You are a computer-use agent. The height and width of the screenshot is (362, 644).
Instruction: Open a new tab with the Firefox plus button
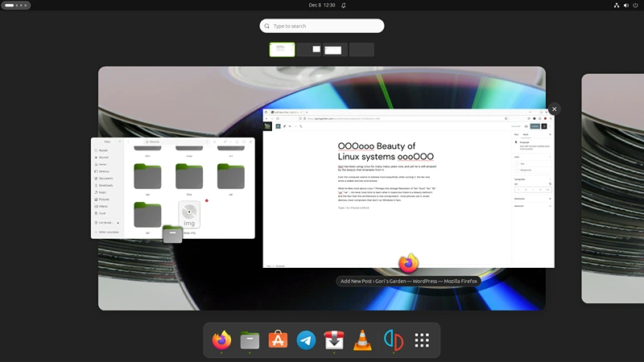point(307,112)
